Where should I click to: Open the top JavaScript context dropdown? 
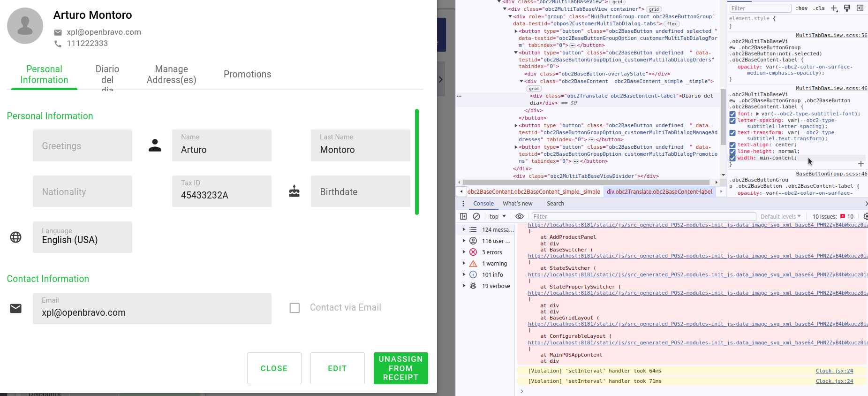(498, 216)
